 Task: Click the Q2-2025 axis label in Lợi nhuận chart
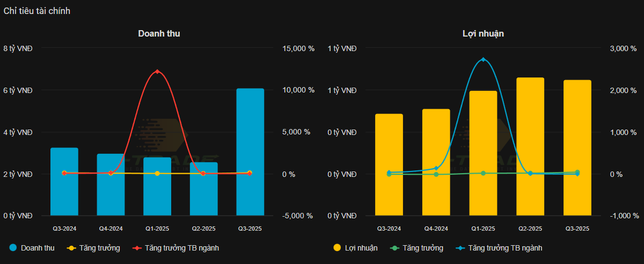pos(530,229)
